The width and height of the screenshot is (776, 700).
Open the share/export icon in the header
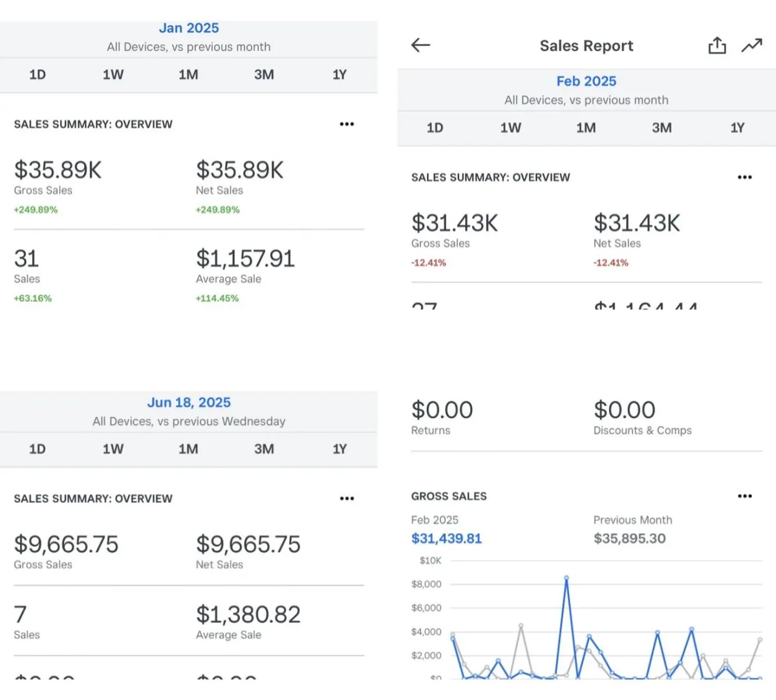pos(717,45)
